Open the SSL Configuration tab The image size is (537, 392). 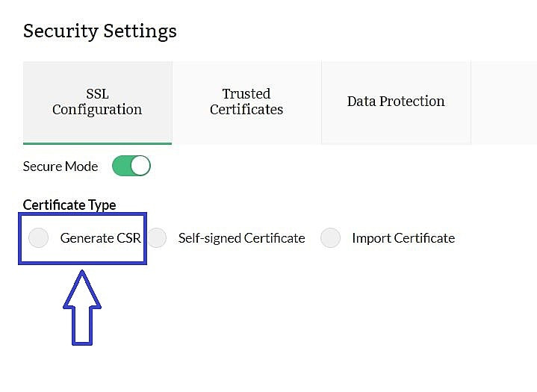coord(97,102)
